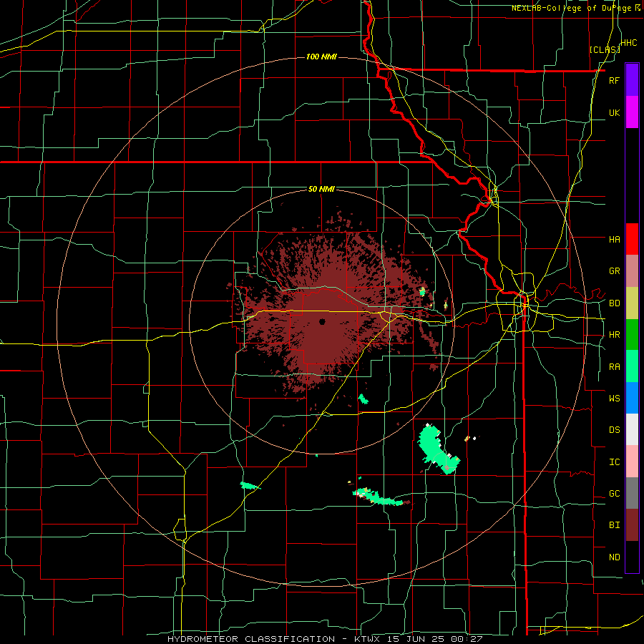The width and height of the screenshot is (644, 644).
Task: Click the large green rain echo
Action: point(436,449)
